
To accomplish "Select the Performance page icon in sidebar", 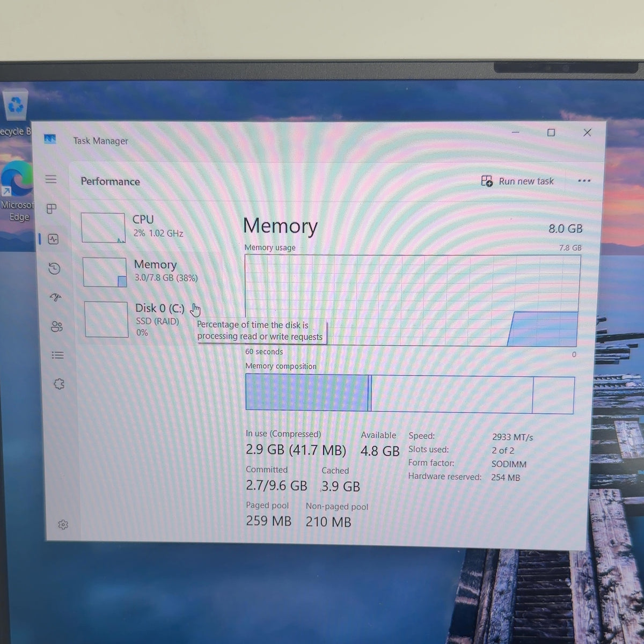I will tap(53, 239).
